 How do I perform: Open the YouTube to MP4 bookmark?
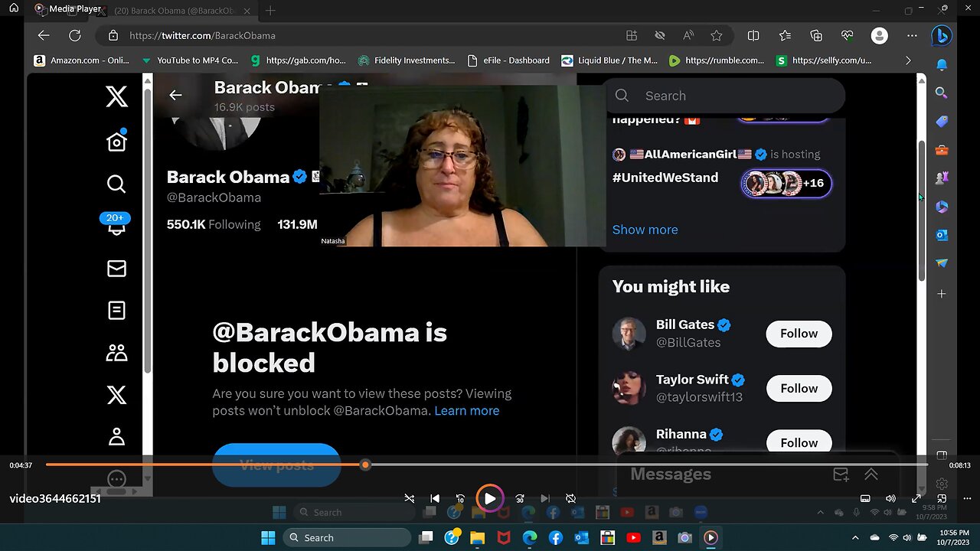pos(191,60)
